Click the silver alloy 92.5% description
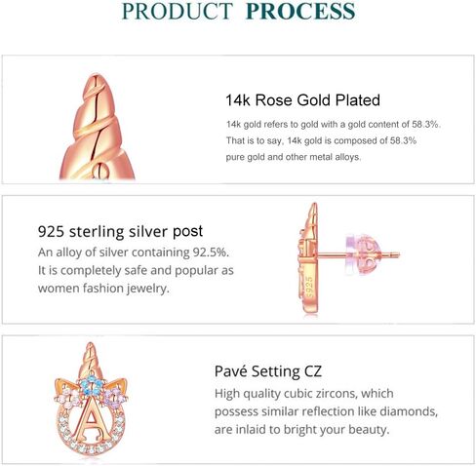This screenshot has width=476, height=466. pyautogui.click(x=136, y=270)
